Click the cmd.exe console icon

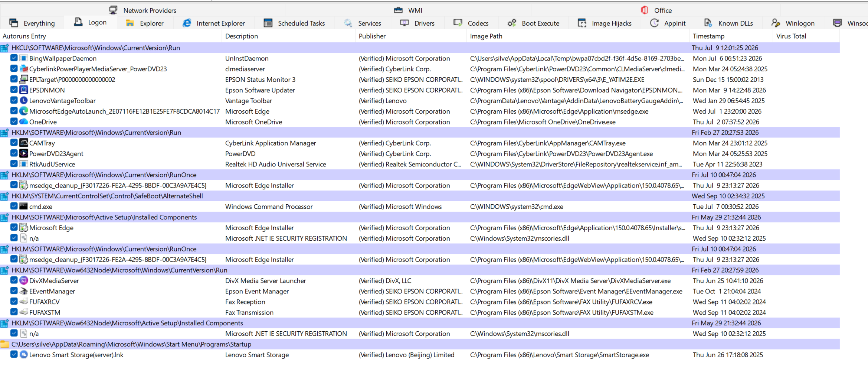tap(24, 206)
